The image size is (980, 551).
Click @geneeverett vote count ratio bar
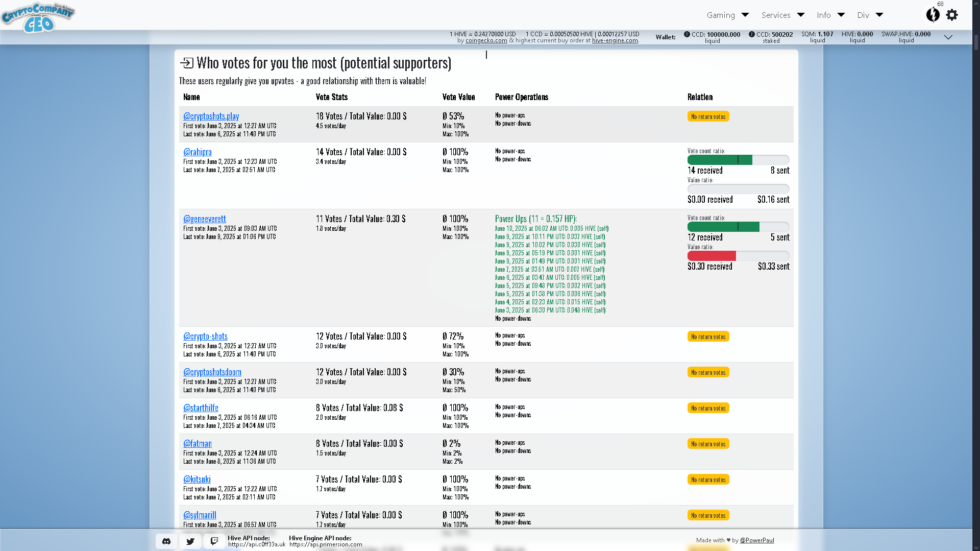pos(738,227)
